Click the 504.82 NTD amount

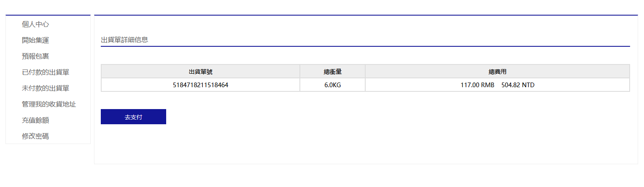click(x=518, y=85)
